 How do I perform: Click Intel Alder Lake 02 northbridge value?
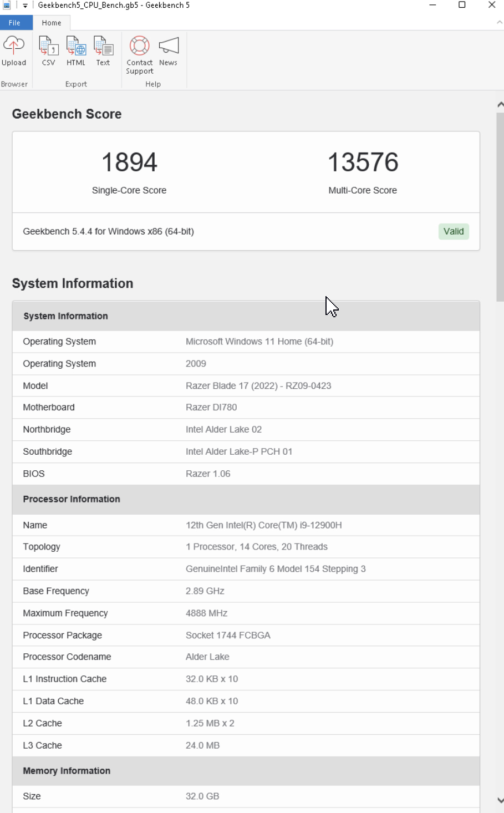tap(223, 429)
